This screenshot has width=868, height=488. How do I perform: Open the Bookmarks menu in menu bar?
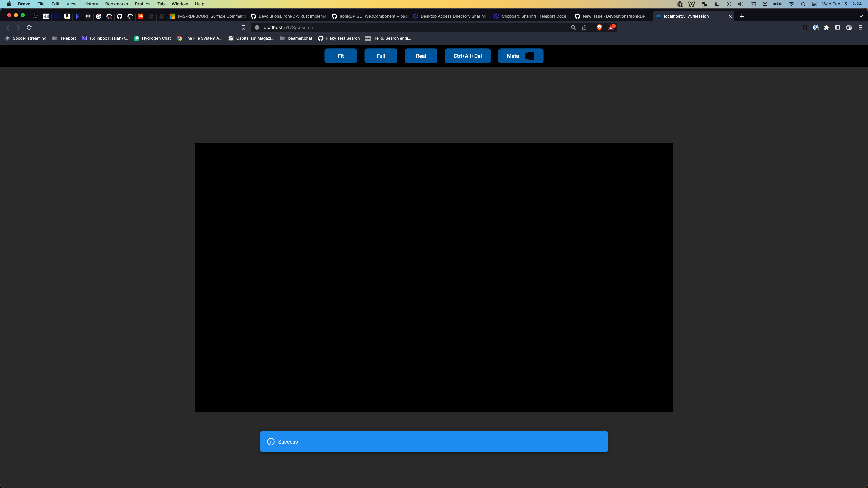tap(116, 4)
